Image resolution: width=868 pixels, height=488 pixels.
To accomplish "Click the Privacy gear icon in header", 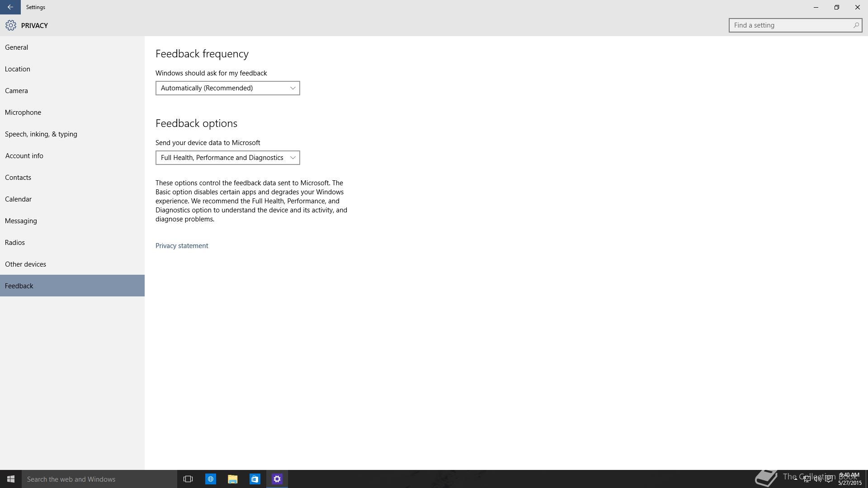I will [11, 25].
